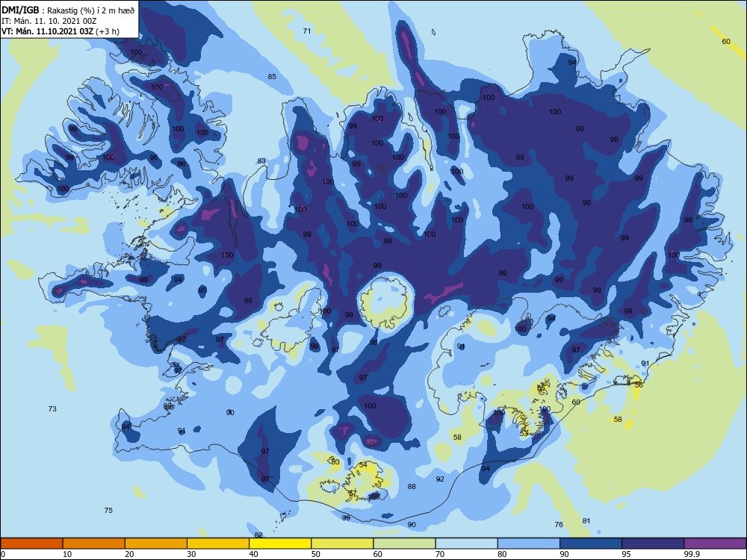This screenshot has height=560, width=747.
Task: Click the humidity value '85' on the map
Action: [x=272, y=77]
